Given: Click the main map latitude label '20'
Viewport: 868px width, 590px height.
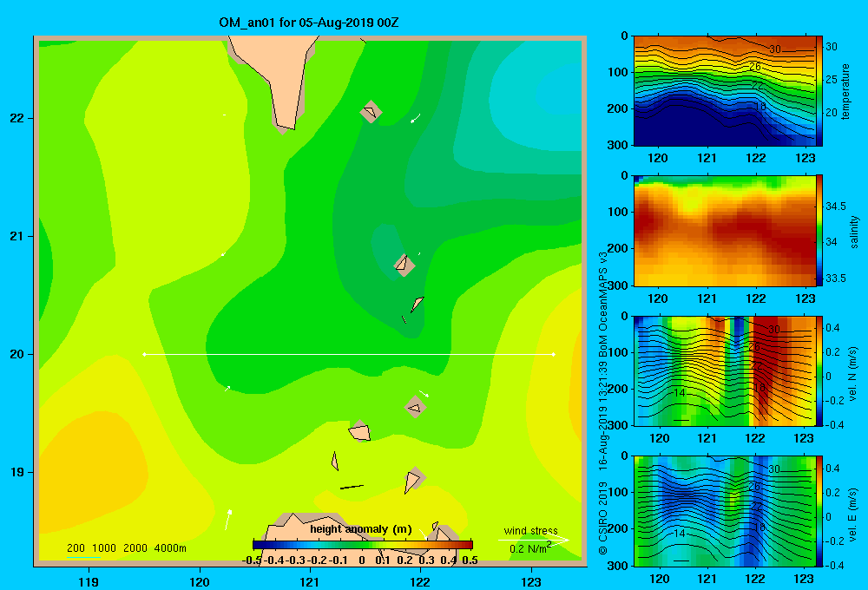Looking at the screenshot, I should coord(17,354).
